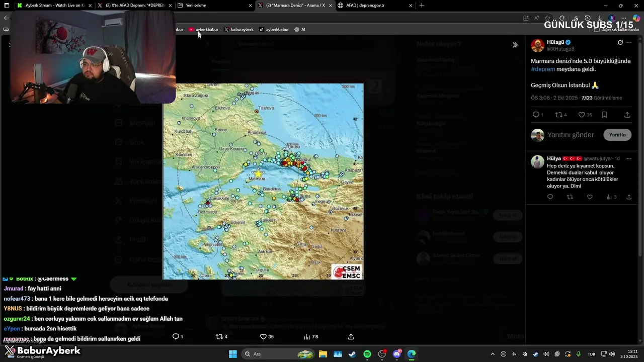Open a new browser tab
The height and width of the screenshot is (362, 644).
pos(422,6)
